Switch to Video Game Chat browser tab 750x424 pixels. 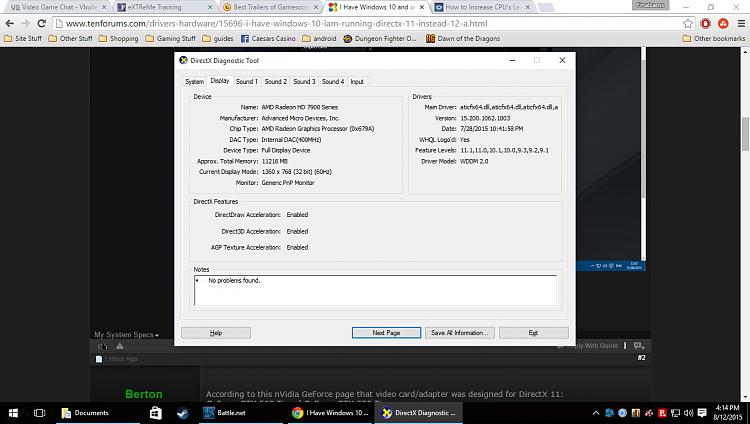[x=57, y=7]
